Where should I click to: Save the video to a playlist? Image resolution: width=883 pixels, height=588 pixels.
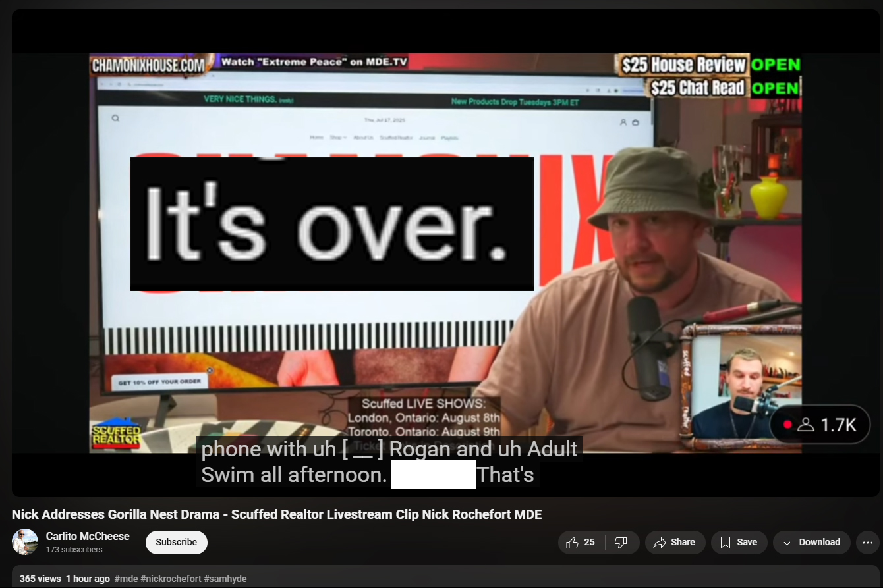click(x=739, y=543)
